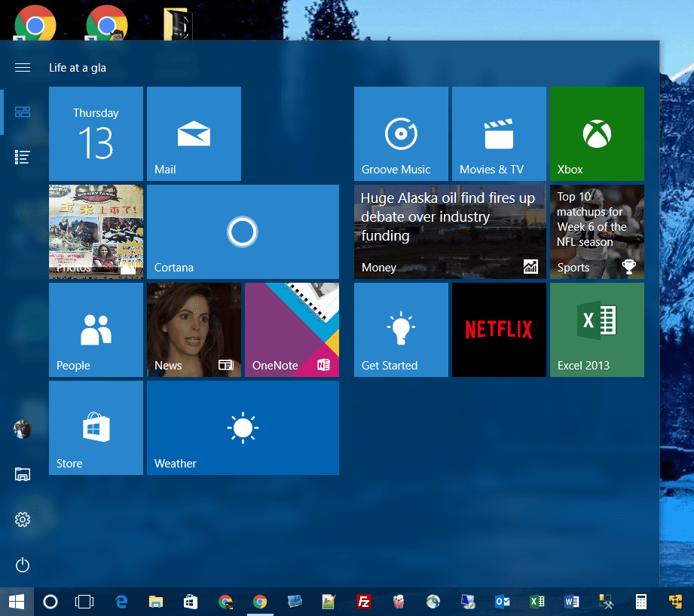Open the notepad chart app on taskbar
This screenshot has height=616, width=694.
(329, 602)
